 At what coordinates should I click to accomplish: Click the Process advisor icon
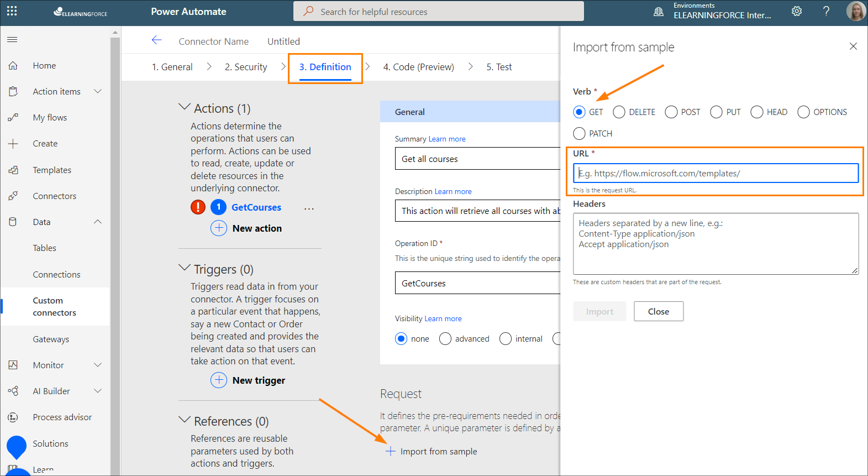click(13, 417)
